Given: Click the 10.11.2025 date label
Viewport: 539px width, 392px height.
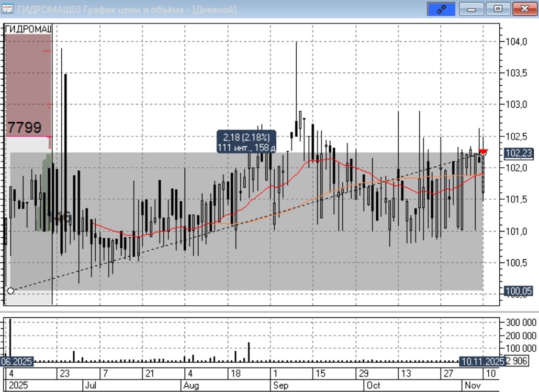Looking at the screenshot, I should (x=482, y=362).
